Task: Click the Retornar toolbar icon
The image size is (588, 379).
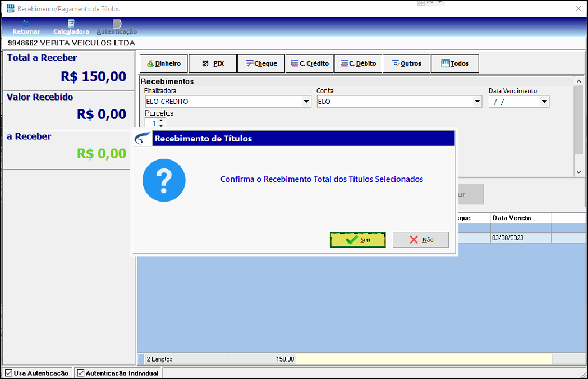Action: tap(26, 28)
